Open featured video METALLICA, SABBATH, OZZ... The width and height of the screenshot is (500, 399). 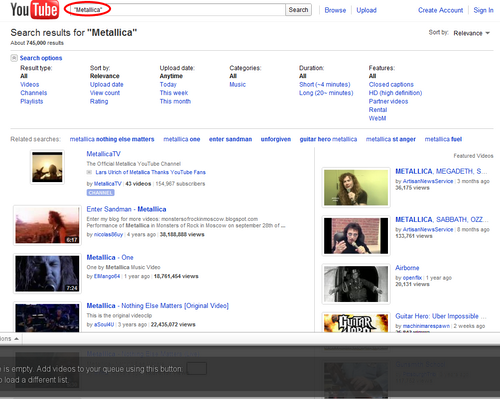[x=442, y=220]
